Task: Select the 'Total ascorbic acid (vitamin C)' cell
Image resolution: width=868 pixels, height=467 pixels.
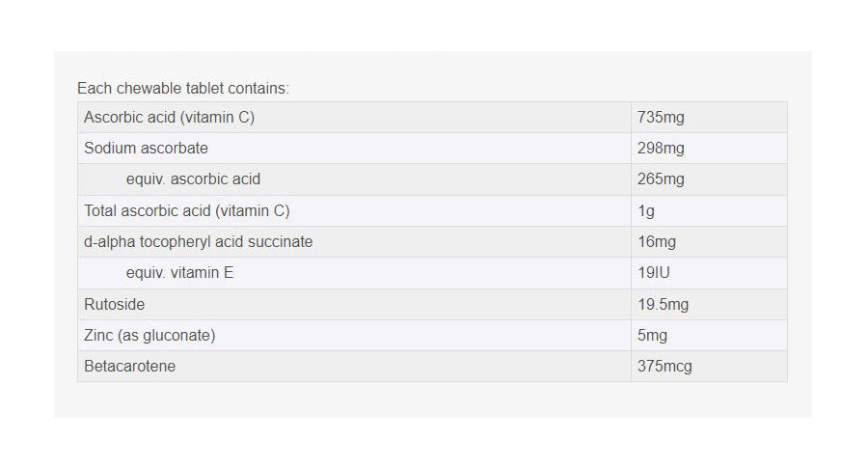Action: [x=187, y=210]
